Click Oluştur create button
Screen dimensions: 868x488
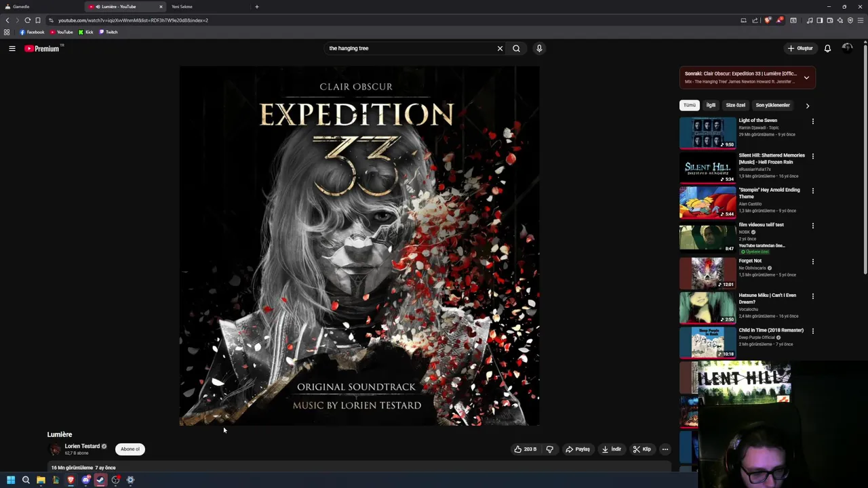coord(800,48)
